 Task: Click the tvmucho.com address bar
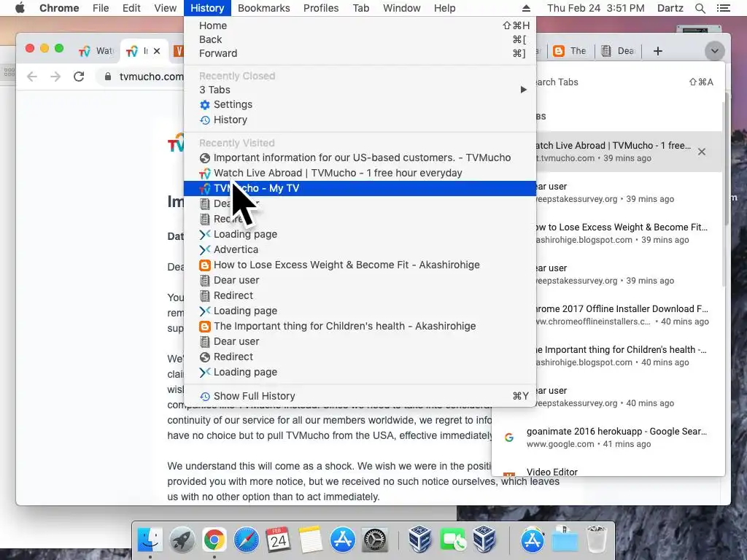(151, 76)
